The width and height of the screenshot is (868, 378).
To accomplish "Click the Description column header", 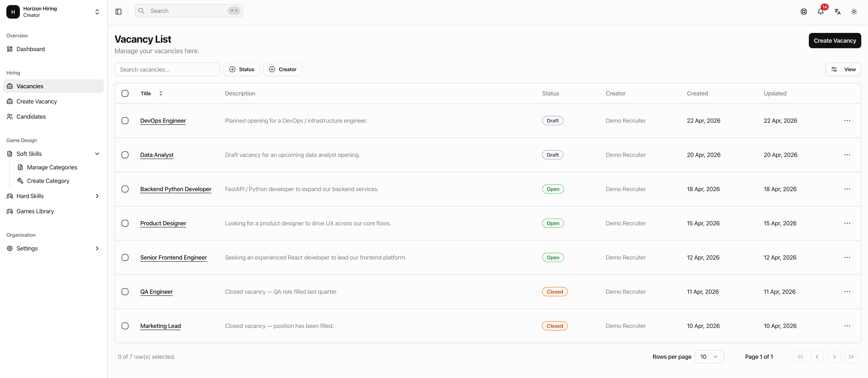I will coord(240,93).
